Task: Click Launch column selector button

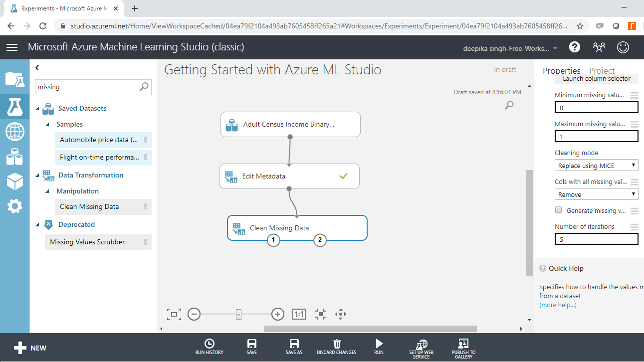Action: [597, 79]
